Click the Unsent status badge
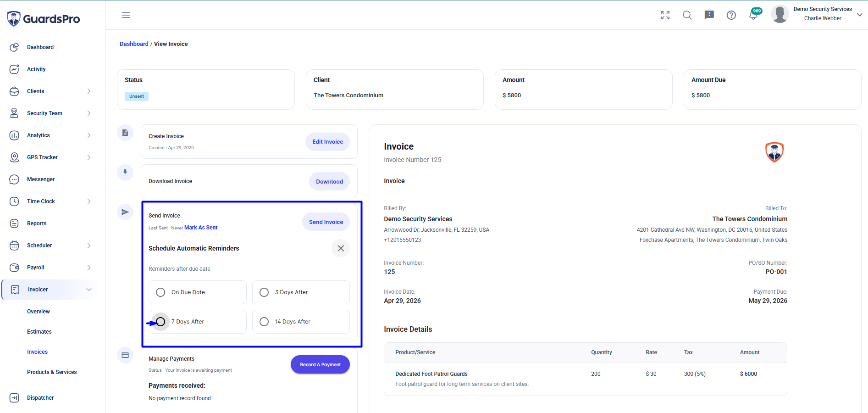 (x=137, y=96)
